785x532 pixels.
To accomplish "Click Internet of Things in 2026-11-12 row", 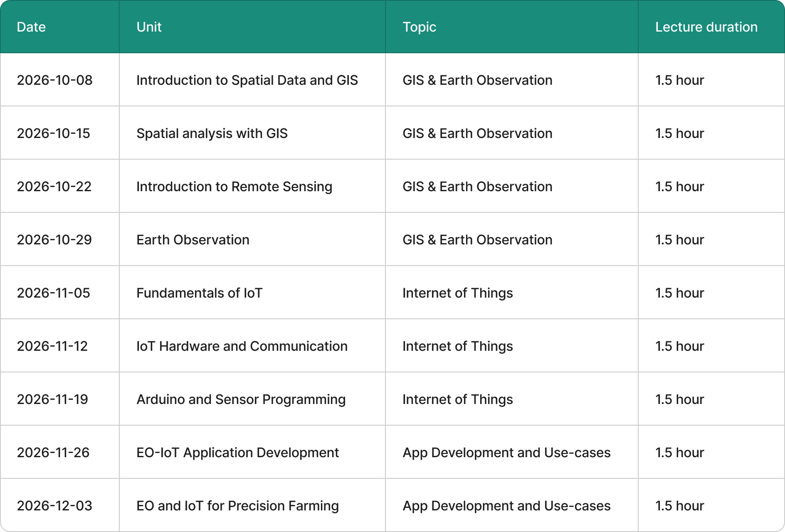I will coord(458,346).
